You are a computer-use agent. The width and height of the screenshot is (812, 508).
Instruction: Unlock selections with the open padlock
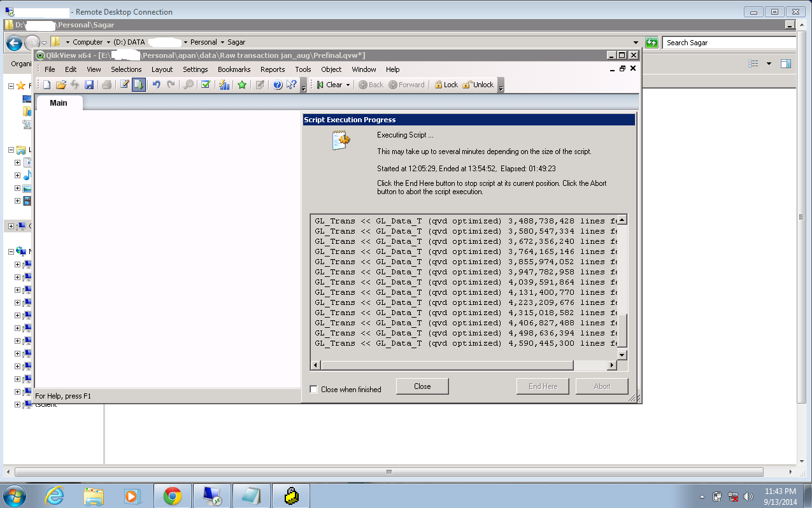tap(478, 85)
